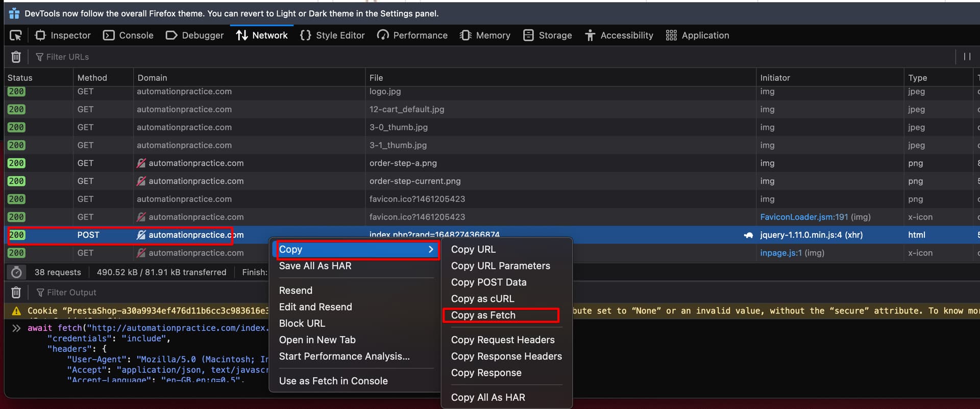The image size is (980, 409).
Task: Choose Use as Fetch in Console
Action: click(333, 381)
